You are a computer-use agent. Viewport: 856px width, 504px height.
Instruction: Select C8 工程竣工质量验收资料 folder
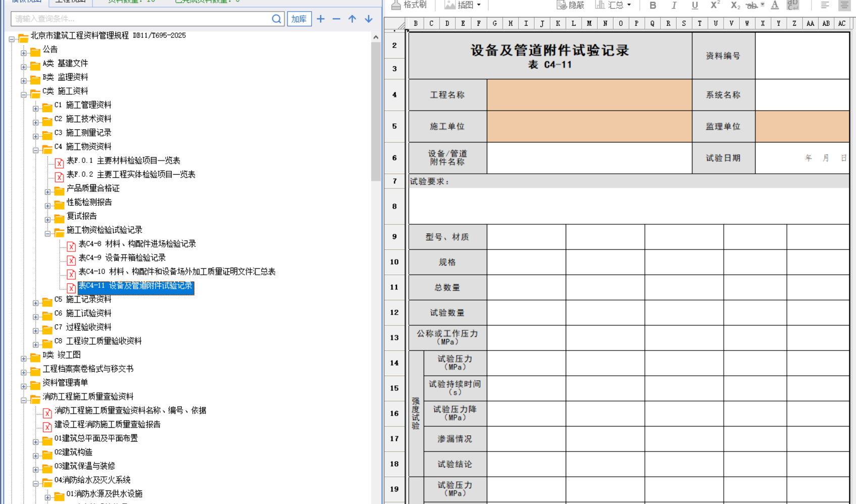(98, 341)
